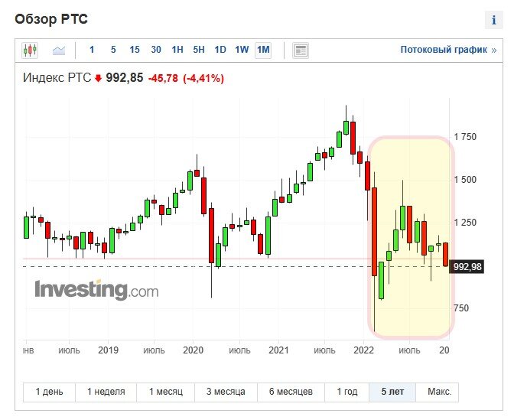Select the candlestick chart type icon
This screenshot has height=420, width=514.
(x=31, y=50)
